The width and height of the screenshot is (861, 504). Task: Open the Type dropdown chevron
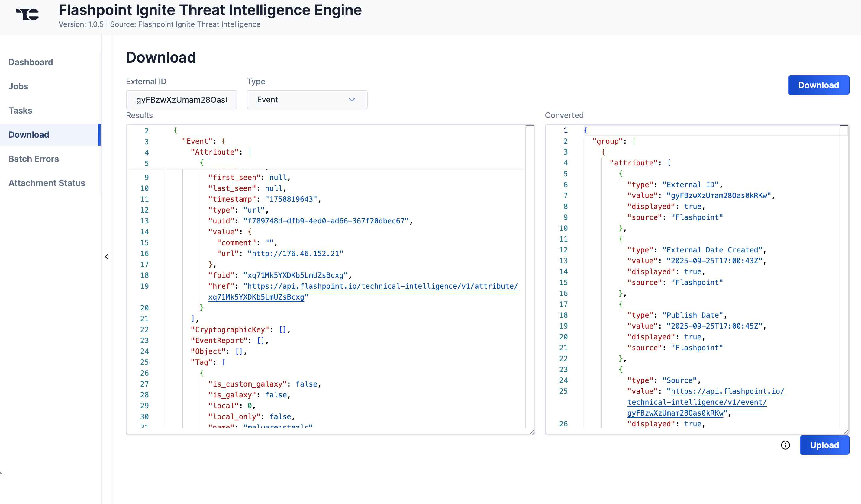point(352,99)
